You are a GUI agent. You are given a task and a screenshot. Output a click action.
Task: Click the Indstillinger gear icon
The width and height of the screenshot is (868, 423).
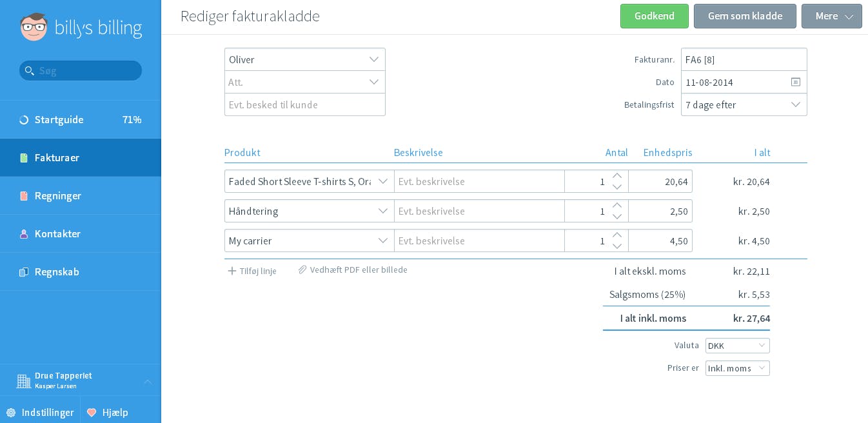tap(11, 413)
